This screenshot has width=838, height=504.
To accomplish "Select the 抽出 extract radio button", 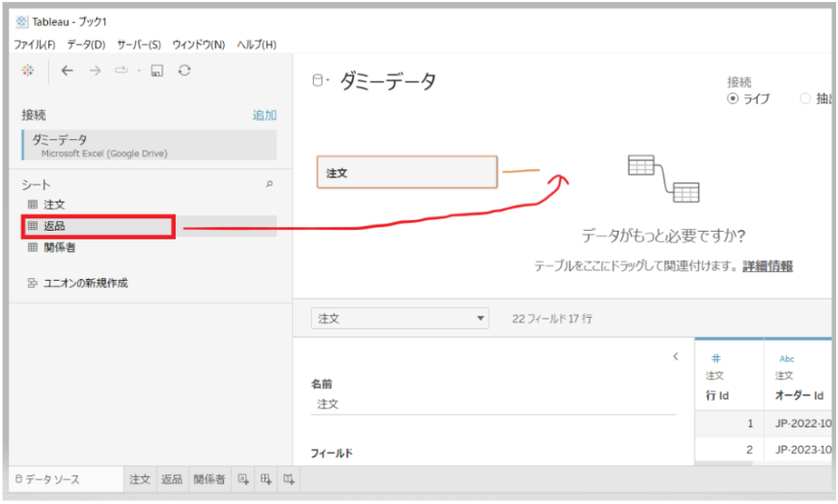I will click(x=805, y=98).
